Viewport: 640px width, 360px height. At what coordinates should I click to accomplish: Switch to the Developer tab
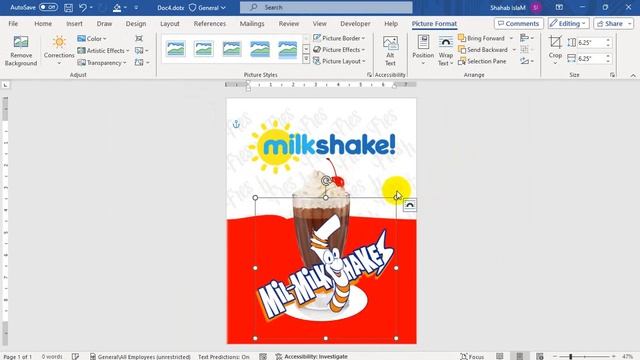pos(355,24)
